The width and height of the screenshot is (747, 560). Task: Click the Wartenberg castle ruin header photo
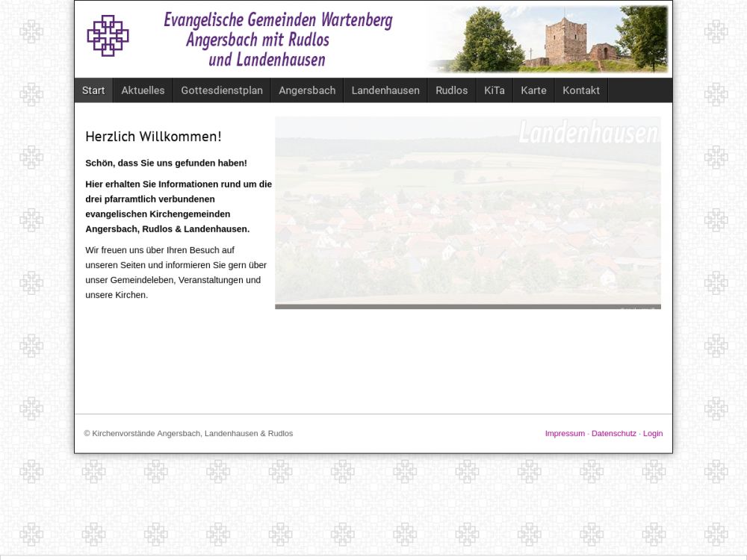click(x=549, y=39)
